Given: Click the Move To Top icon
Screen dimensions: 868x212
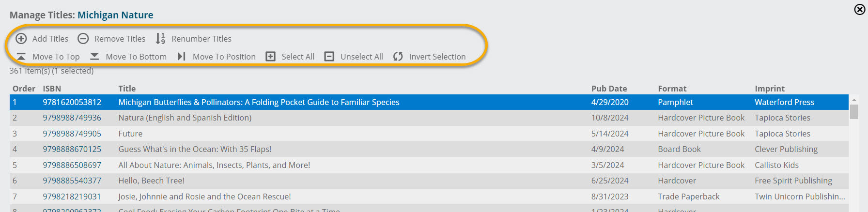Looking at the screenshot, I should pos(21,57).
